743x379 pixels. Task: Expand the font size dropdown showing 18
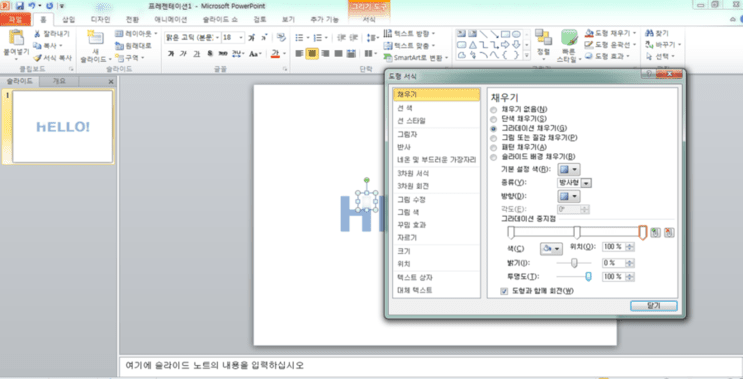(241, 37)
